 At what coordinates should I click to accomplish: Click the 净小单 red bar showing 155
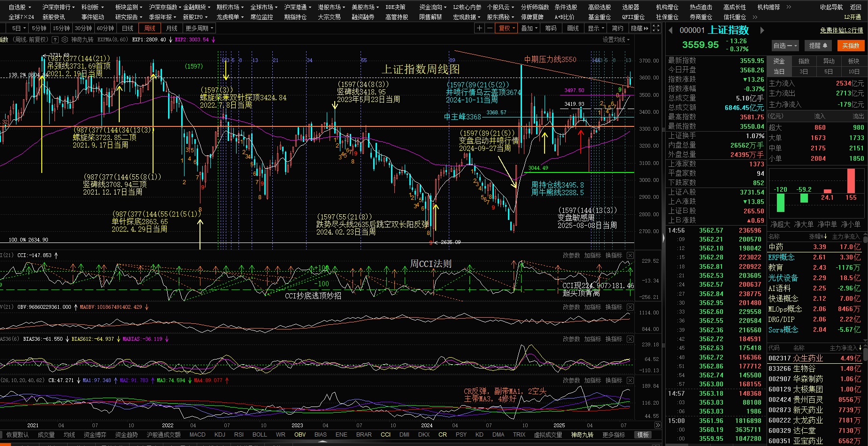click(851, 181)
